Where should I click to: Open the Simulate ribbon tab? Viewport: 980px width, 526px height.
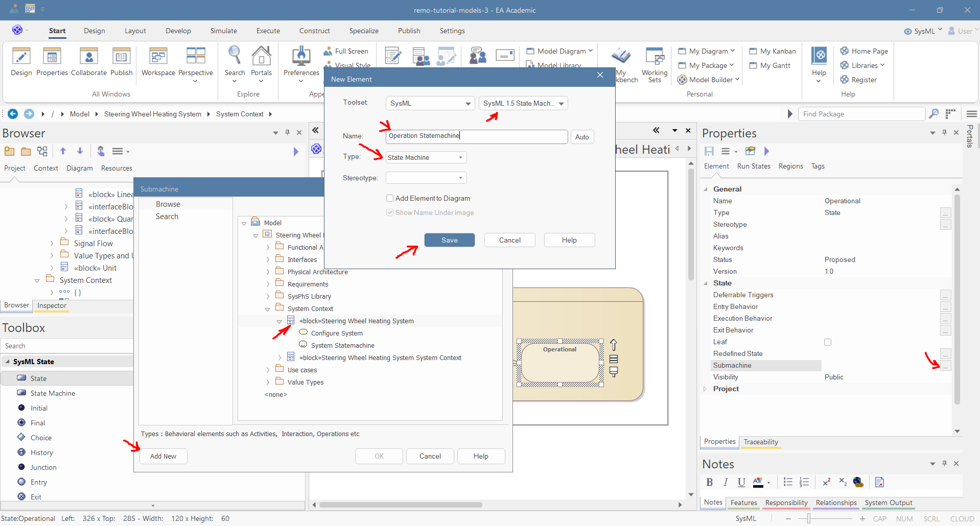pos(223,31)
